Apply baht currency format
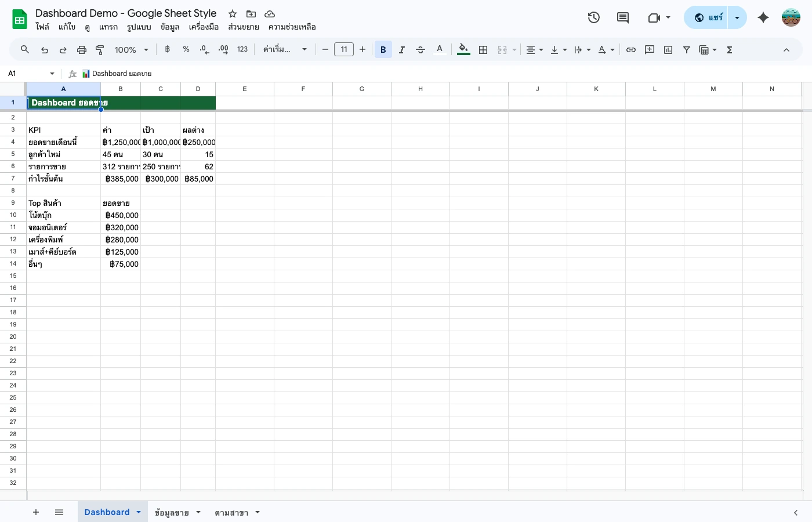 [167, 49]
